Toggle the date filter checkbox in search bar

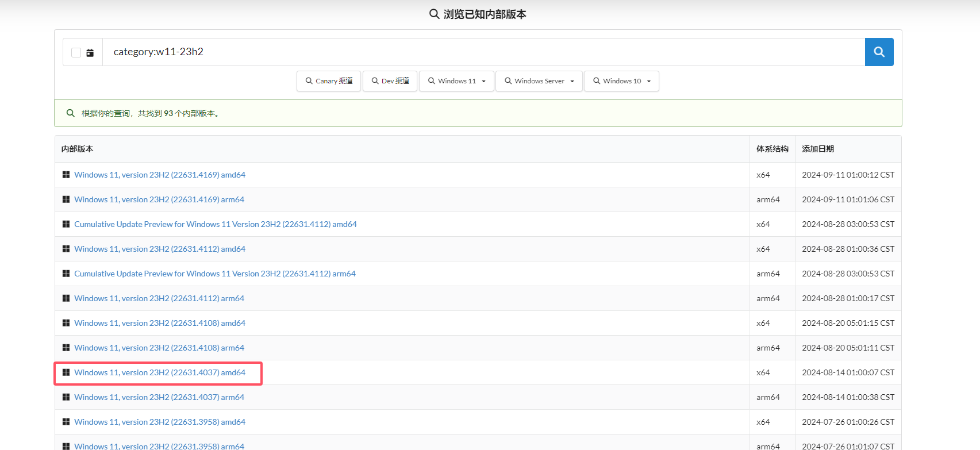click(x=76, y=53)
